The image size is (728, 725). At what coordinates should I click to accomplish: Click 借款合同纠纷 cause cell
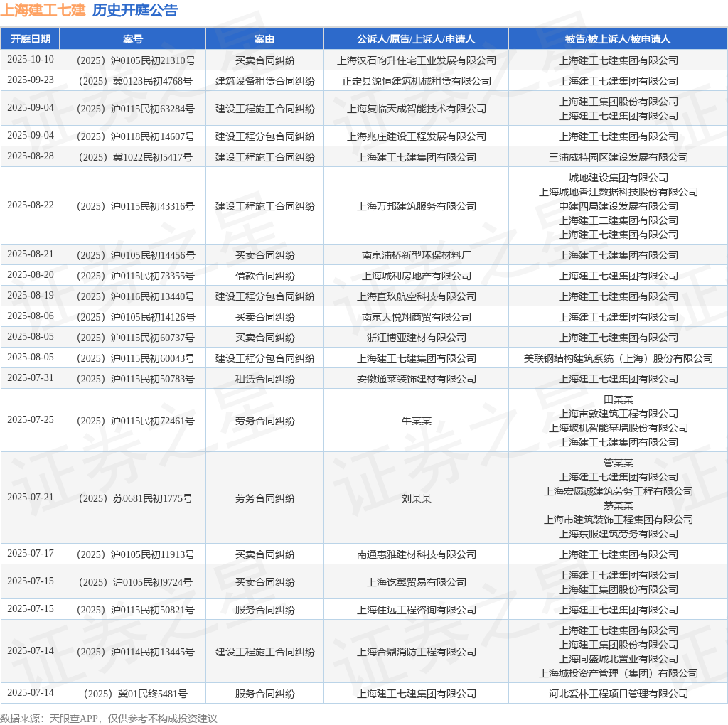[x=264, y=276]
